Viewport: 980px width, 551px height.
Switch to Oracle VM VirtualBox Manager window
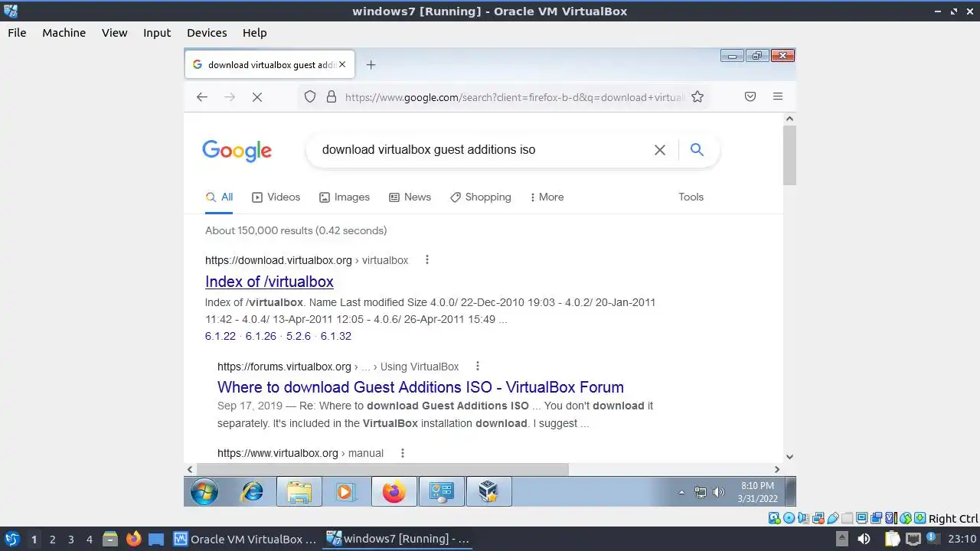coord(245,539)
